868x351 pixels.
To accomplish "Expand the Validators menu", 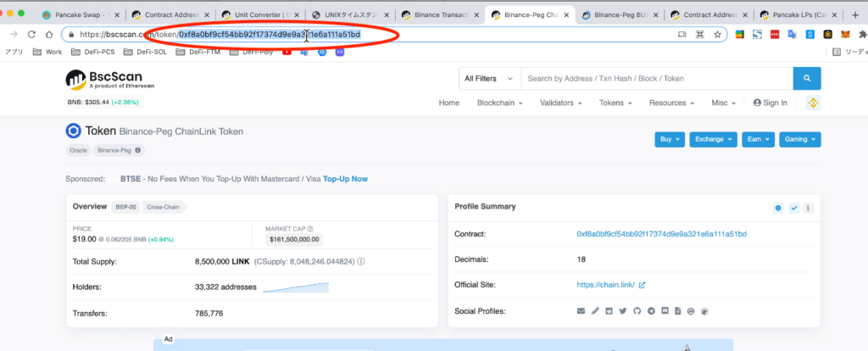I will [x=561, y=103].
